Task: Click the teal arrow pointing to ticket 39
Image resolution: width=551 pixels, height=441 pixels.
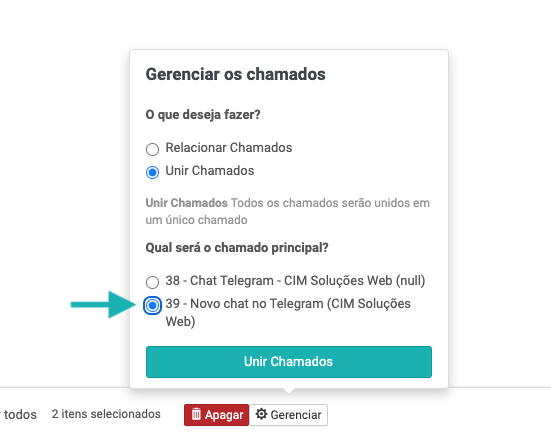Action: pos(103,305)
